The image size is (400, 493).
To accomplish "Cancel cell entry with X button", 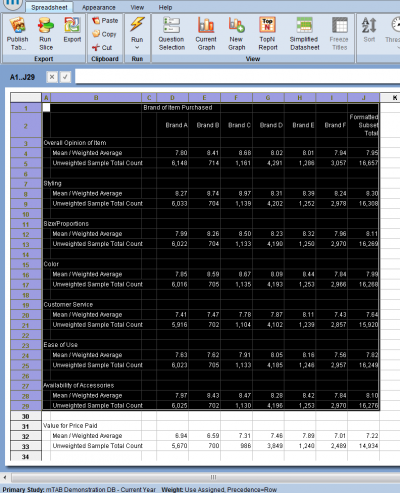I will tap(52, 77).
